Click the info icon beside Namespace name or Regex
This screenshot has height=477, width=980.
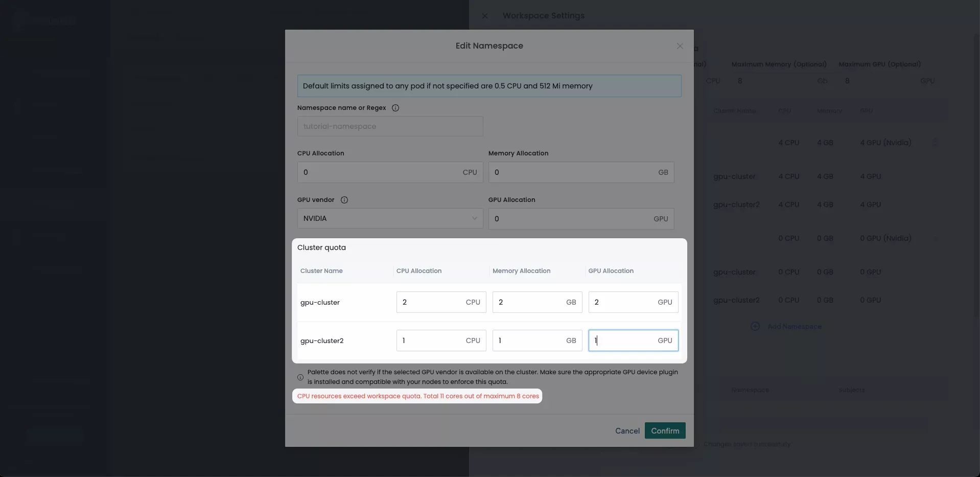[396, 107]
